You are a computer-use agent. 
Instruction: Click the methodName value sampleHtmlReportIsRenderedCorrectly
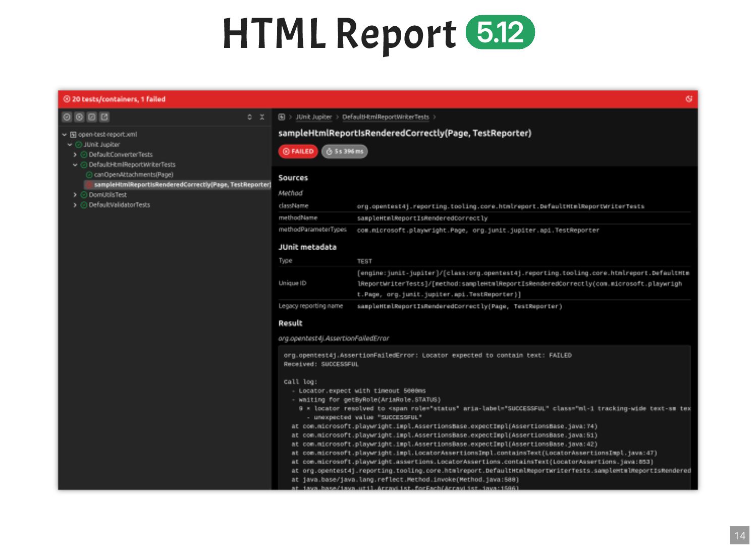[x=422, y=218]
